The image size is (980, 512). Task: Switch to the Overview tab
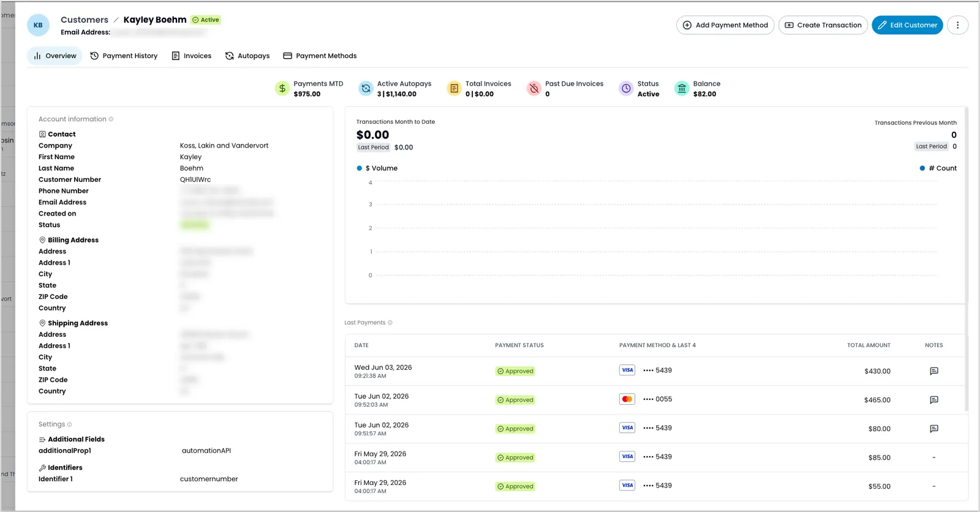pos(55,56)
